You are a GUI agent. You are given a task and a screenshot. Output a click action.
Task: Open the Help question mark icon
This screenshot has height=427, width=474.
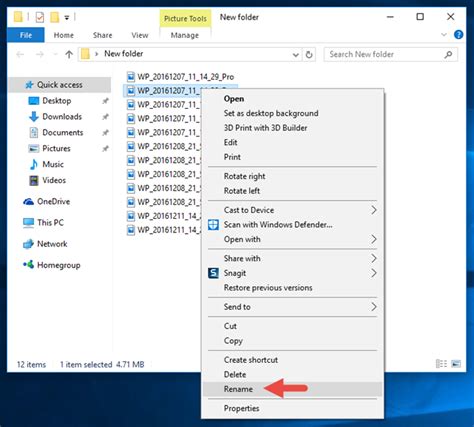(459, 34)
